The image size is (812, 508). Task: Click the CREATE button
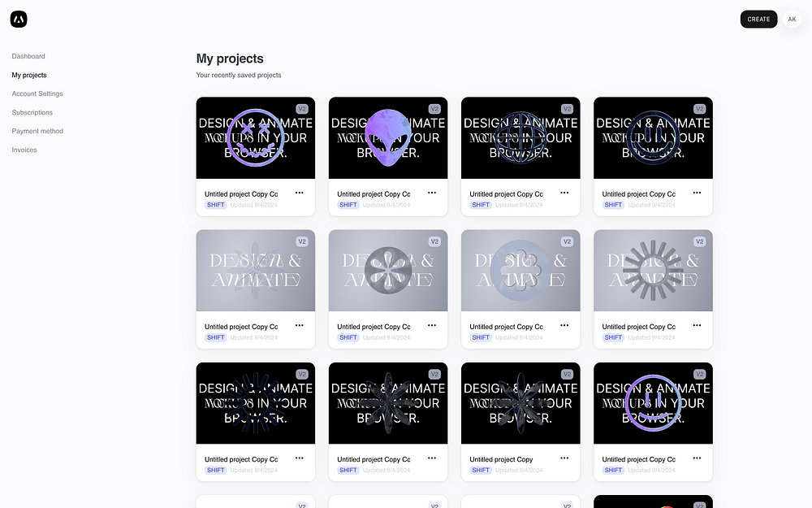[758, 20]
